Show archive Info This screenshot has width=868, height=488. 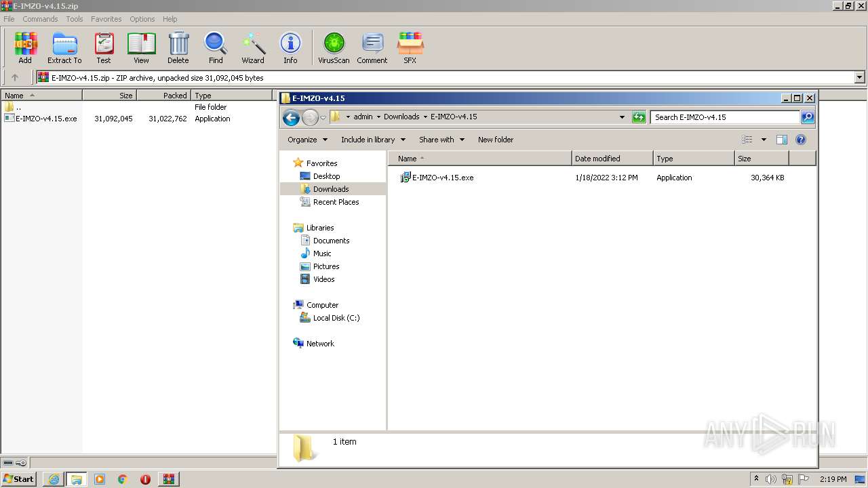click(x=290, y=47)
